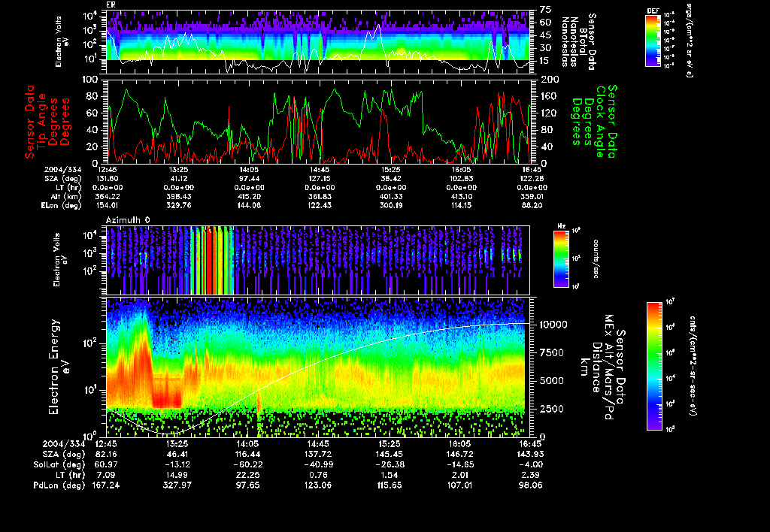770x532 pixels.
Task: Click the 7500 km distance axis tick label
Action: (551, 353)
